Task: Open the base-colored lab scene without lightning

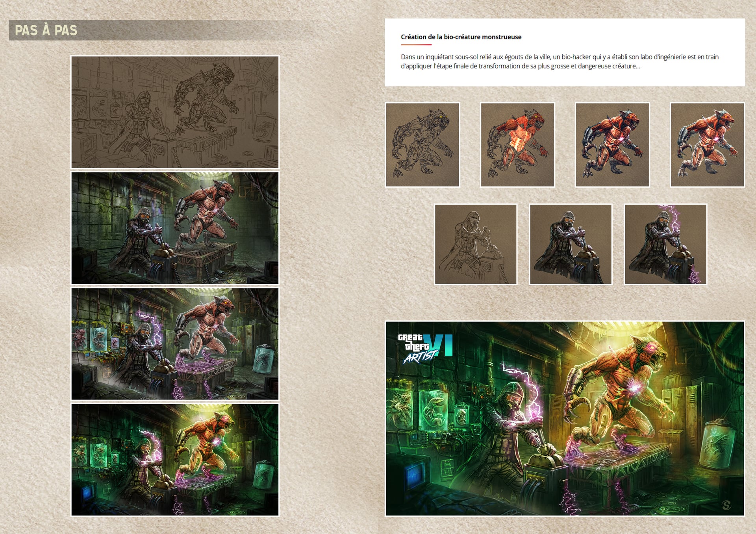Action: (x=175, y=228)
